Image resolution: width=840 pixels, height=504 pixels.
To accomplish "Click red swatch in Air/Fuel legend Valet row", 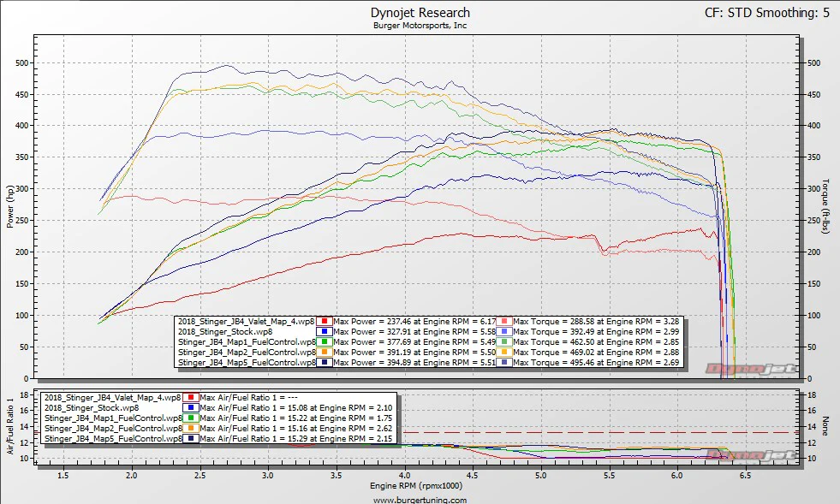I will 191,397.
